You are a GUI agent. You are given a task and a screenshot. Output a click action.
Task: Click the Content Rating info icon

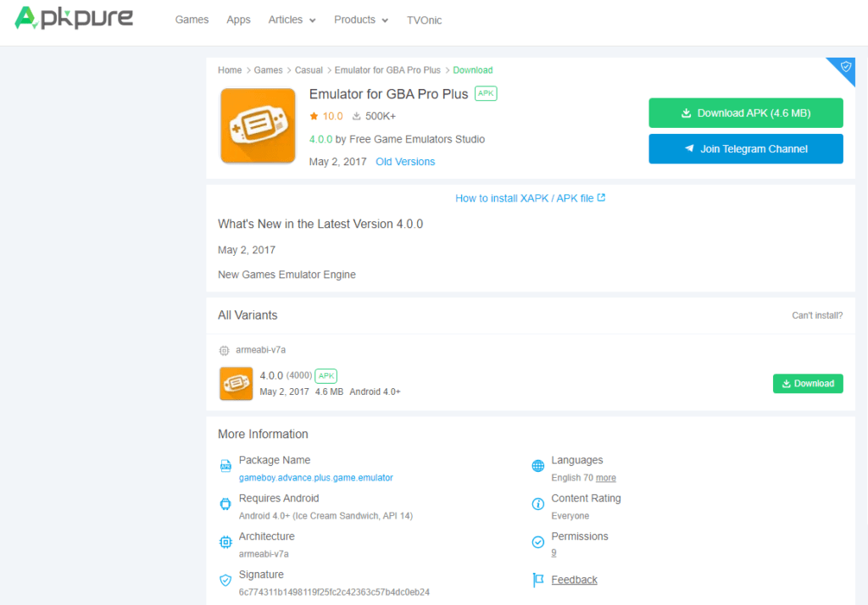(x=537, y=504)
